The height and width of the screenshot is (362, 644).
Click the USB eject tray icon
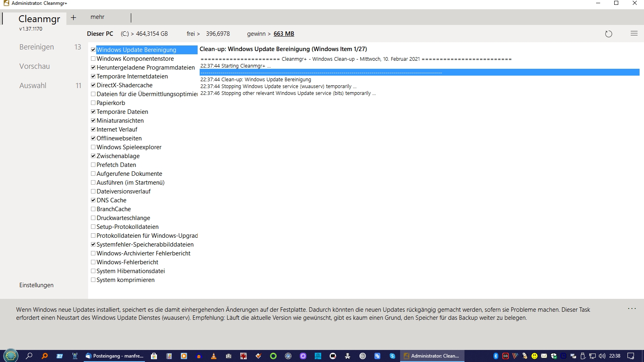[x=583, y=356]
